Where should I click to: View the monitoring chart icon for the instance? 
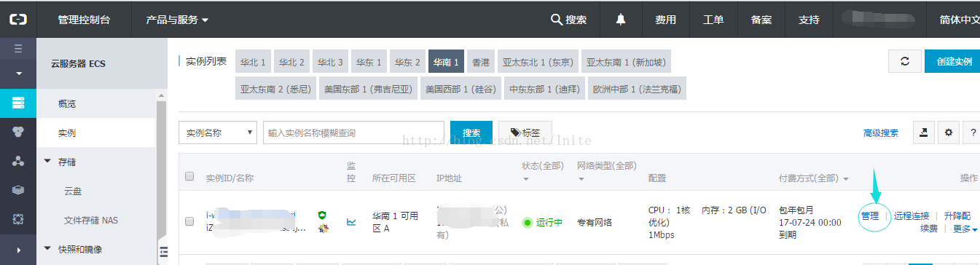(x=351, y=222)
